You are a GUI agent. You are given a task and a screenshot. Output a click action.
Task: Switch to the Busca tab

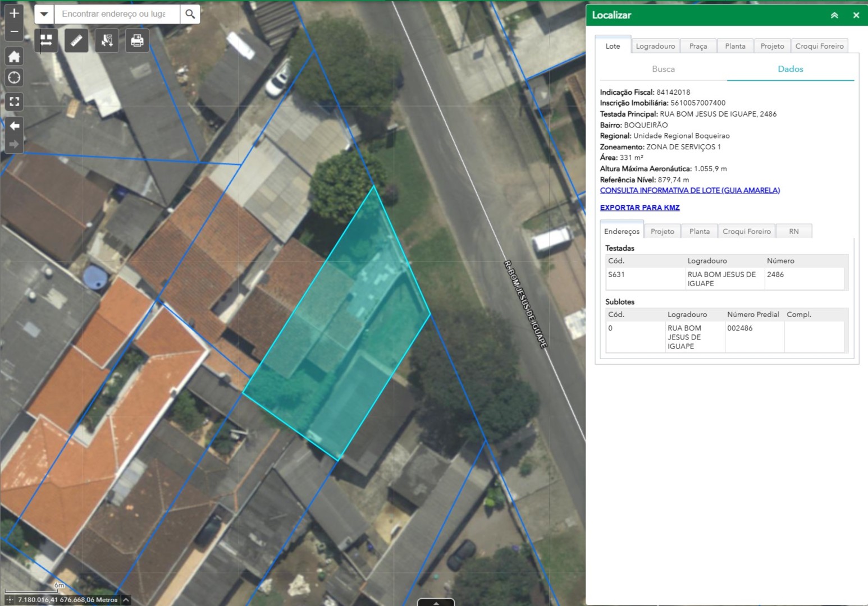663,69
